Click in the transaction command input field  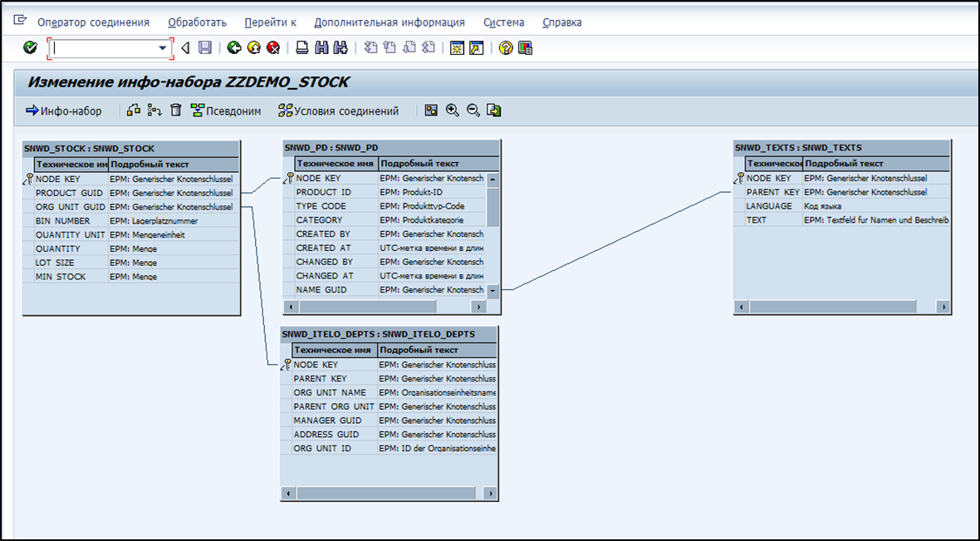tap(104, 48)
